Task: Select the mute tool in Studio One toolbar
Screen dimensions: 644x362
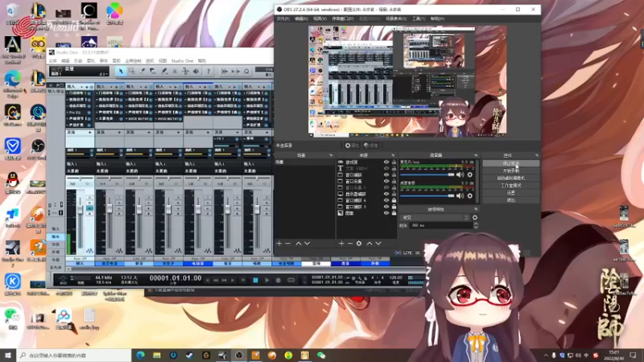Action: pyautogui.click(x=175, y=72)
